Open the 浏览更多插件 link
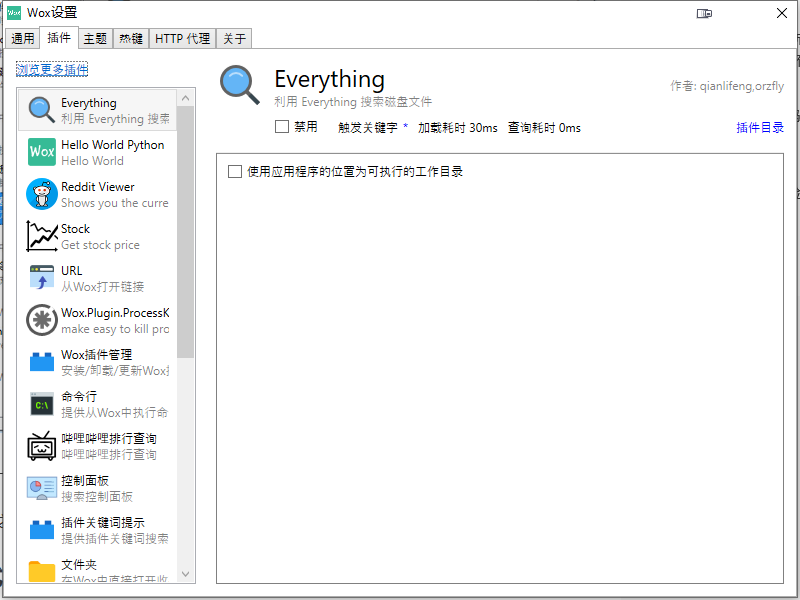The image size is (800, 600). pyautogui.click(x=52, y=69)
